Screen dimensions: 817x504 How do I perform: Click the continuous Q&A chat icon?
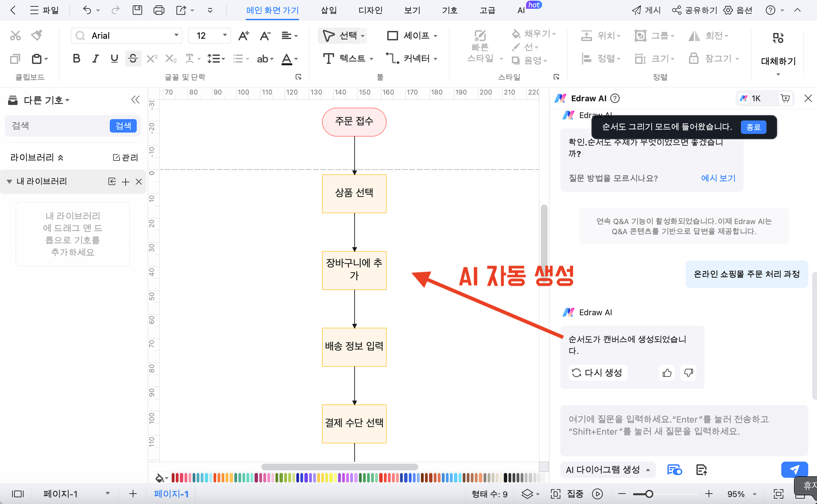tap(675, 470)
